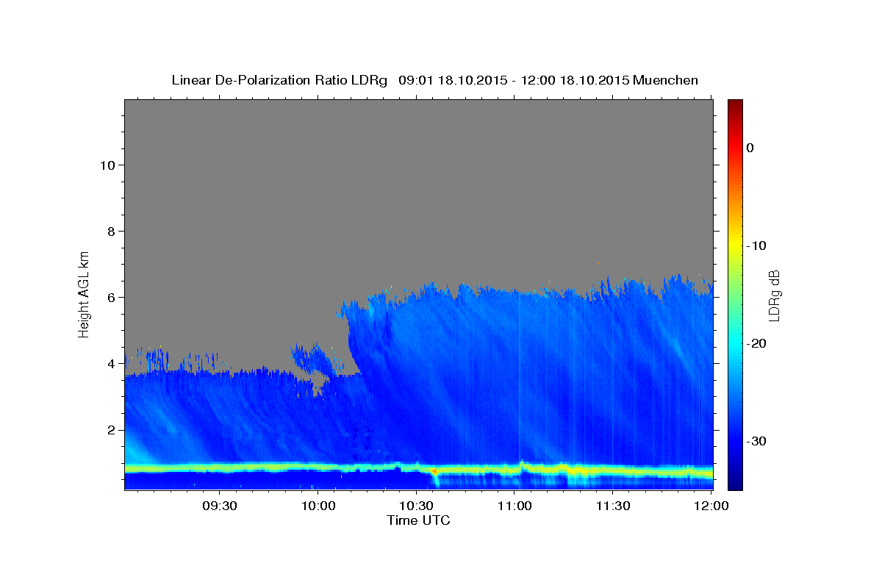Click the 12:00 time tick label
882x588 pixels.
[x=711, y=506]
